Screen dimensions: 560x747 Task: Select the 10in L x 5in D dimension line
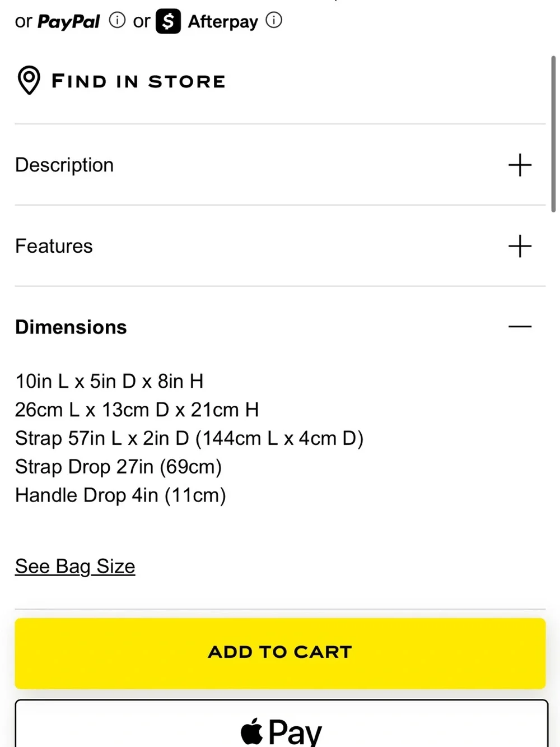[x=109, y=381]
